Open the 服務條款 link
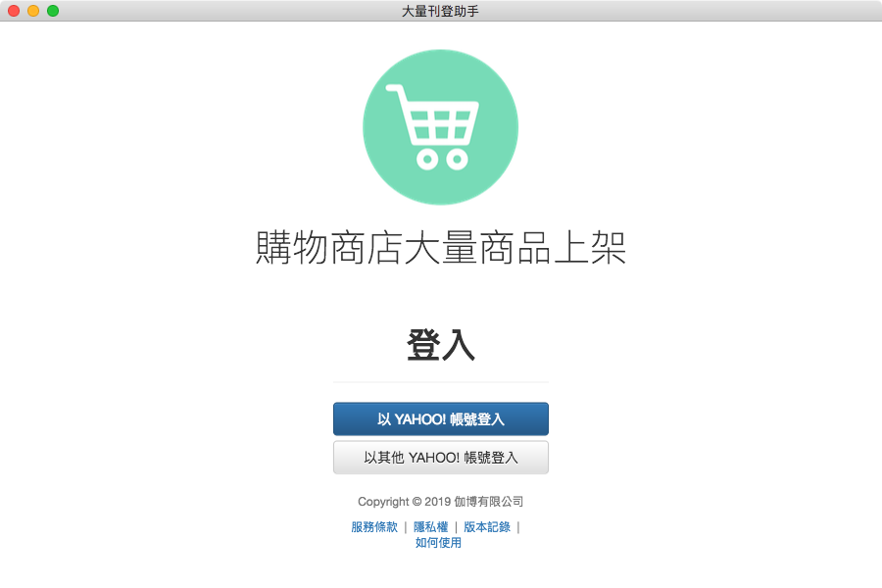This screenshot has width=882, height=588. [x=374, y=527]
